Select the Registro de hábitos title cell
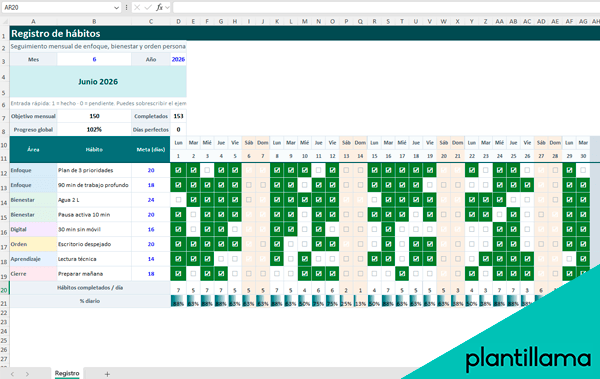 pyautogui.click(x=305, y=34)
